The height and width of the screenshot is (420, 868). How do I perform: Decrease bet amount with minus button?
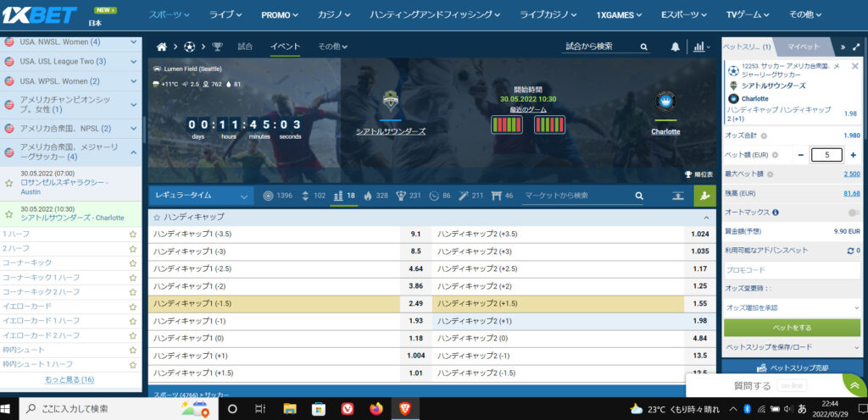[800, 155]
